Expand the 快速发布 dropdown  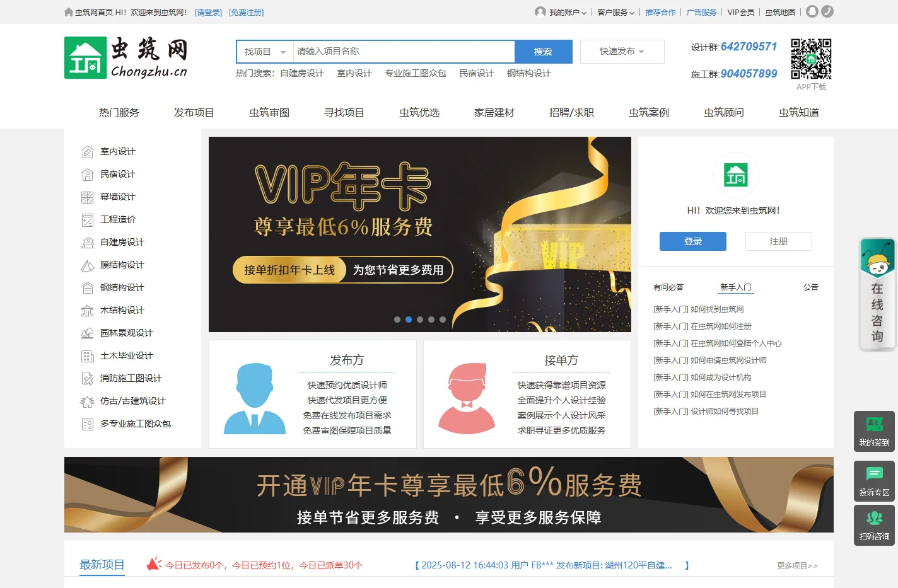[x=622, y=52]
